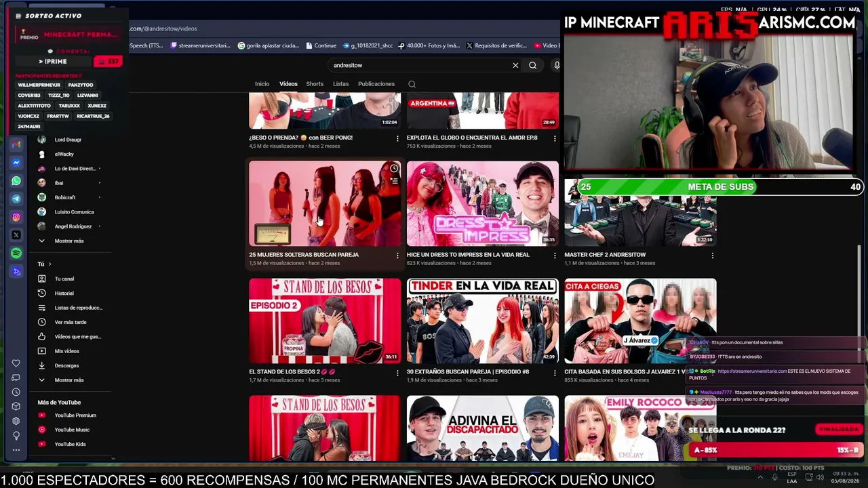Open Ver más tarde playlist

71,322
